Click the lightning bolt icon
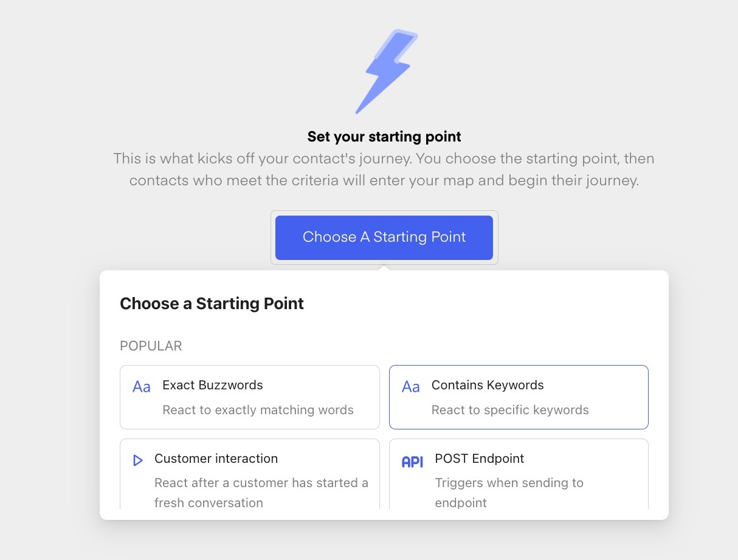Screen dimensions: 738x560 pos(387,71)
